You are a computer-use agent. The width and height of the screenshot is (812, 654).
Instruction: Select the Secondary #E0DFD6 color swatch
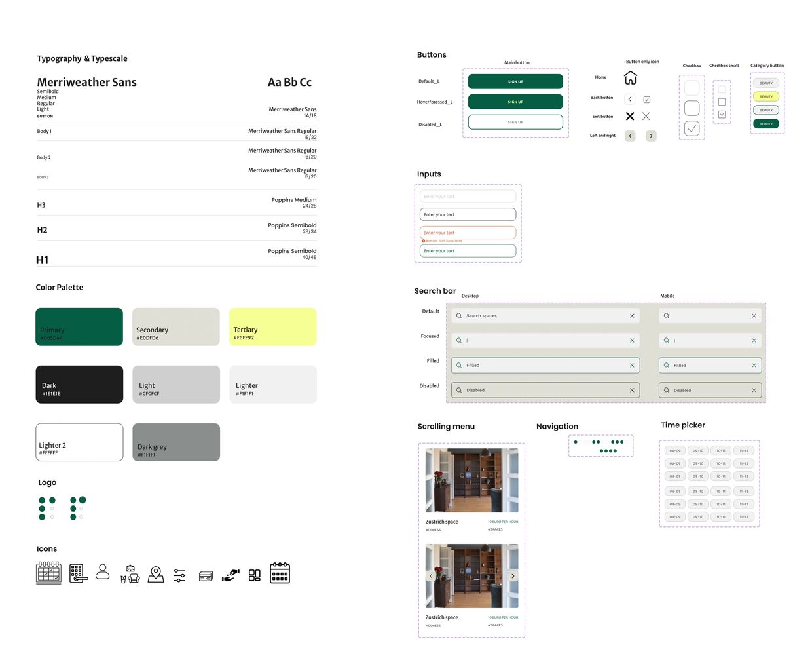tap(176, 327)
